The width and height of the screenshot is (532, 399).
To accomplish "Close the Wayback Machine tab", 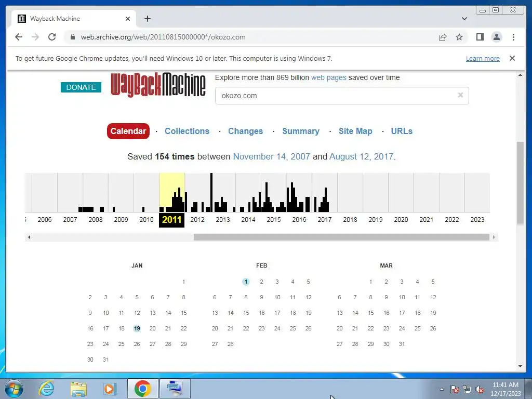I will (128, 19).
